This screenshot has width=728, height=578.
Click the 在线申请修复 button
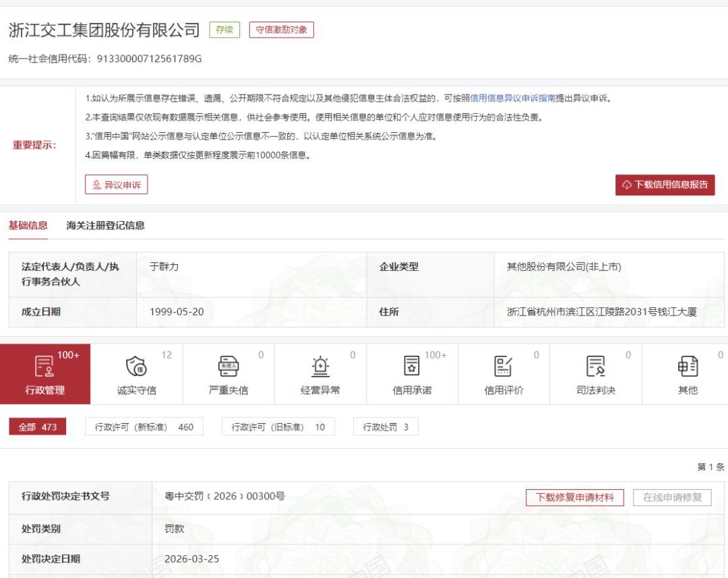(672, 498)
